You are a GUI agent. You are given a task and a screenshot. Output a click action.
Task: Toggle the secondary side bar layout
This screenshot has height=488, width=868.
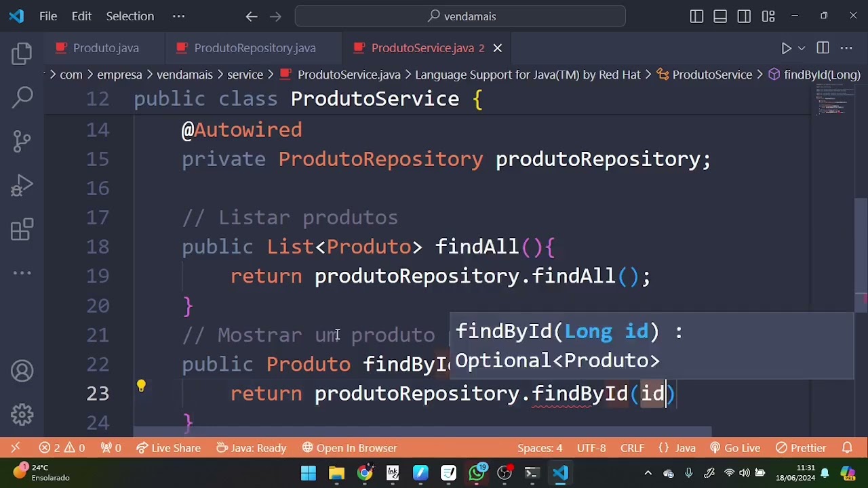click(744, 16)
